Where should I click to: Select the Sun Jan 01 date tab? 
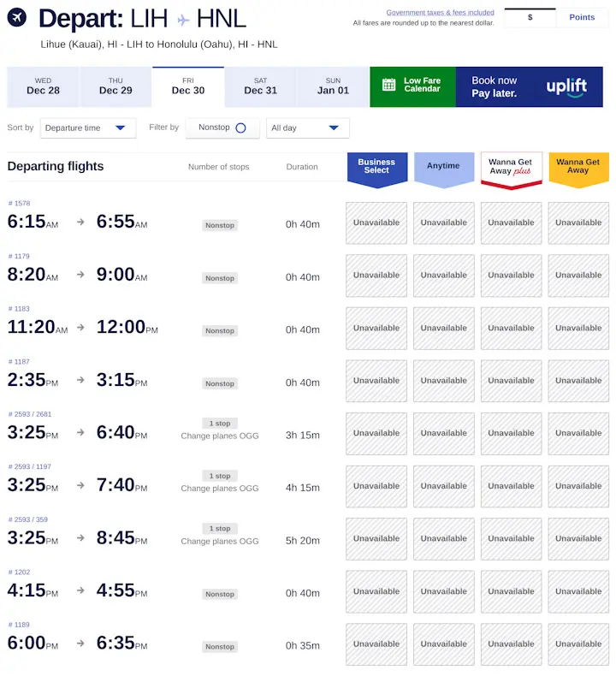(x=333, y=87)
